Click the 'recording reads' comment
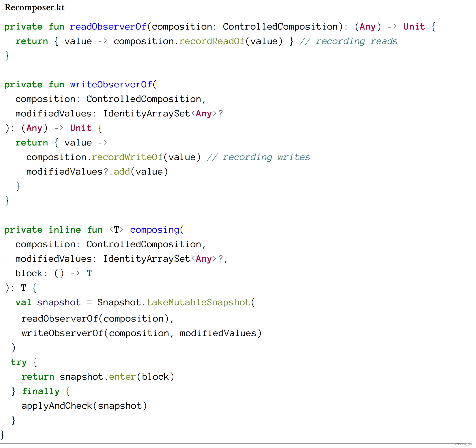 coord(348,41)
